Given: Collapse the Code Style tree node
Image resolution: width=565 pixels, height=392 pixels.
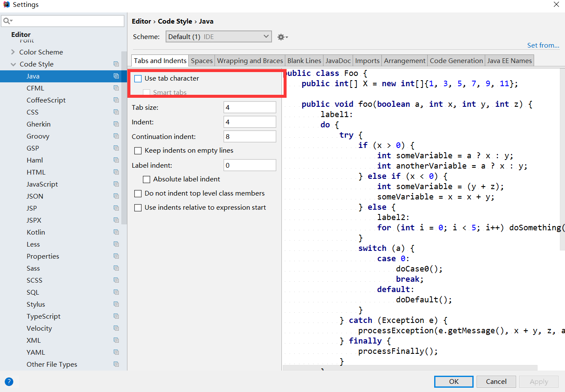Looking at the screenshot, I should point(13,64).
